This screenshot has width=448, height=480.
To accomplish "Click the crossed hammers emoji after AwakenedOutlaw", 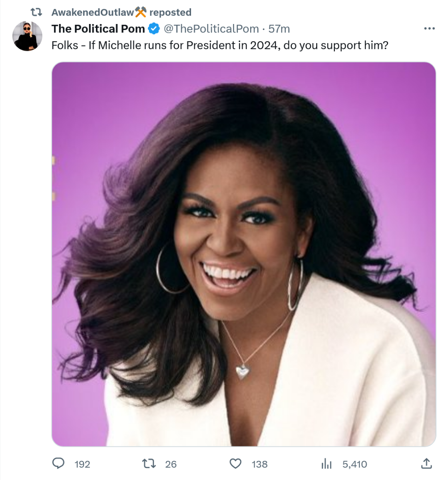I will pyautogui.click(x=141, y=12).
